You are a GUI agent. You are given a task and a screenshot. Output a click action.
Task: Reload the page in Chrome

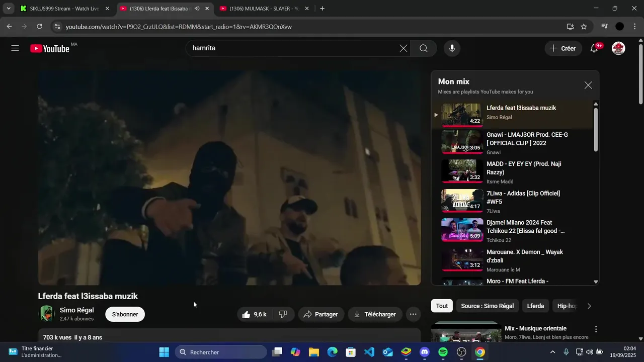point(40,27)
